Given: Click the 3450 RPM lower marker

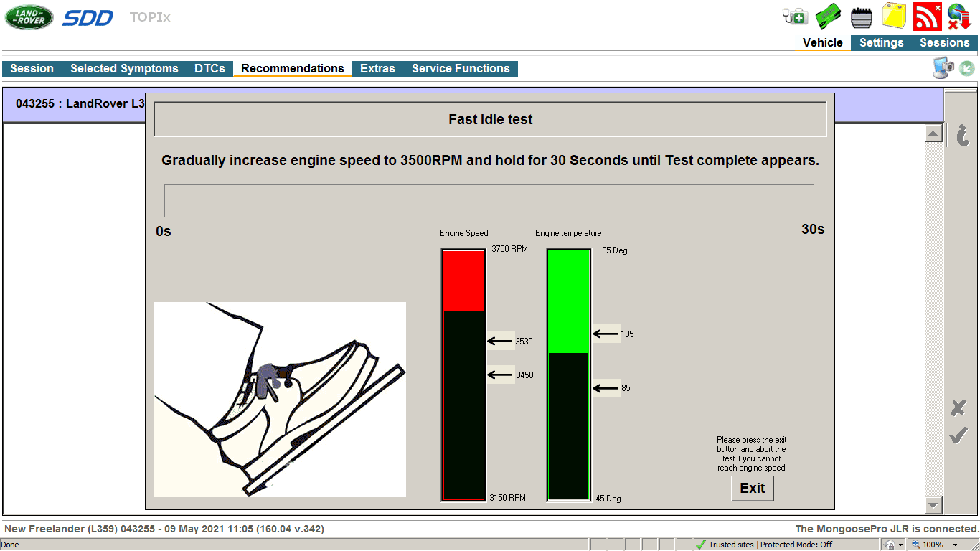Looking at the screenshot, I should click(510, 375).
